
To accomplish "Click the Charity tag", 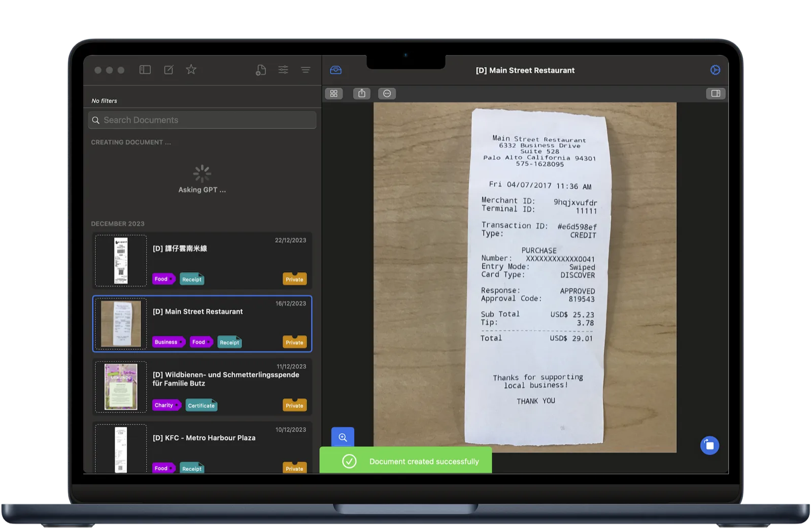I will 166,405.
